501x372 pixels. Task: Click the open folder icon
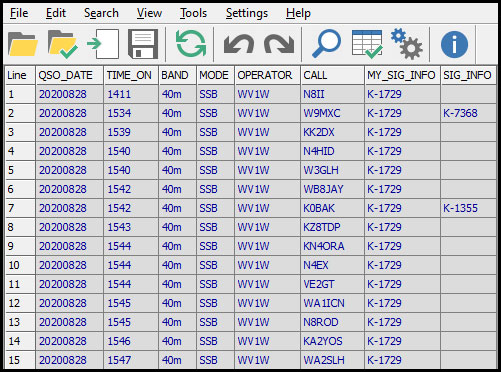coord(23,44)
